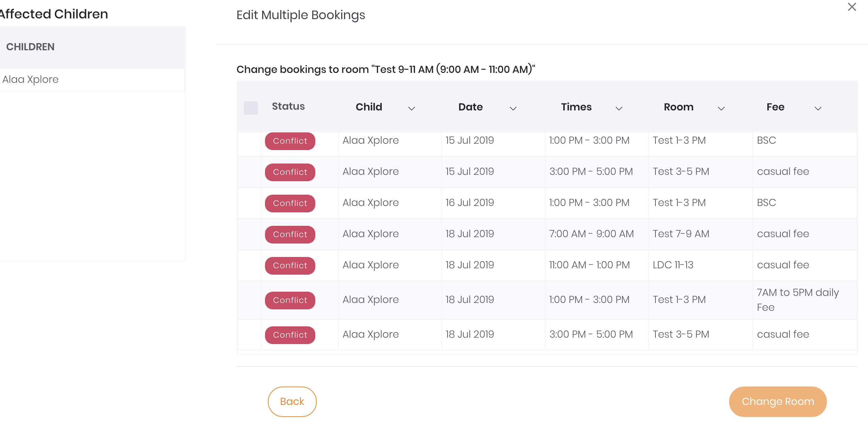
Task: Click Conflict badge for LDC 11-13 booking
Action: pyautogui.click(x=290, y=265)
